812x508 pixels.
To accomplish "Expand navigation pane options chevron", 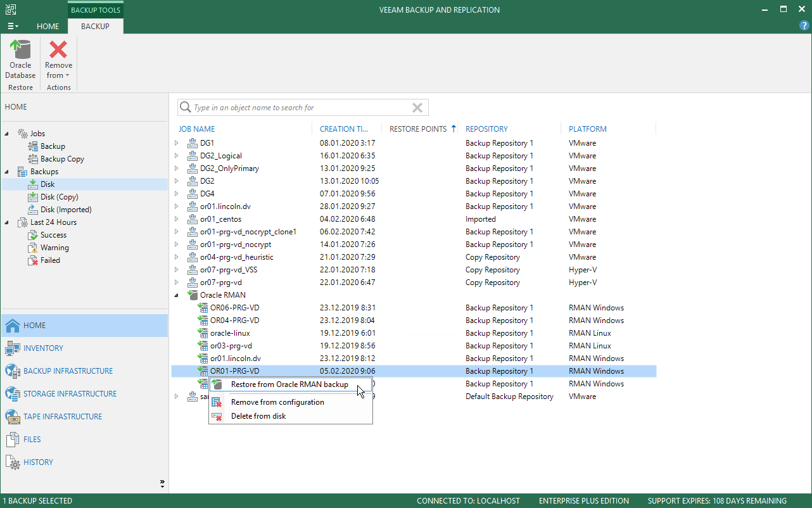I will click(x=162, y=484).
